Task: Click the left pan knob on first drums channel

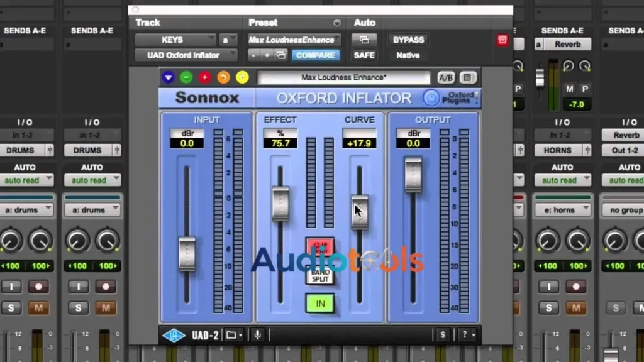Action: (x=11, y=241)
